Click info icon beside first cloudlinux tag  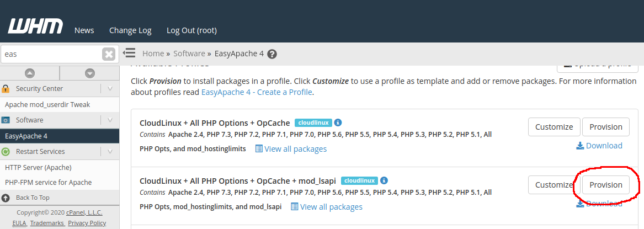(338, 123)
